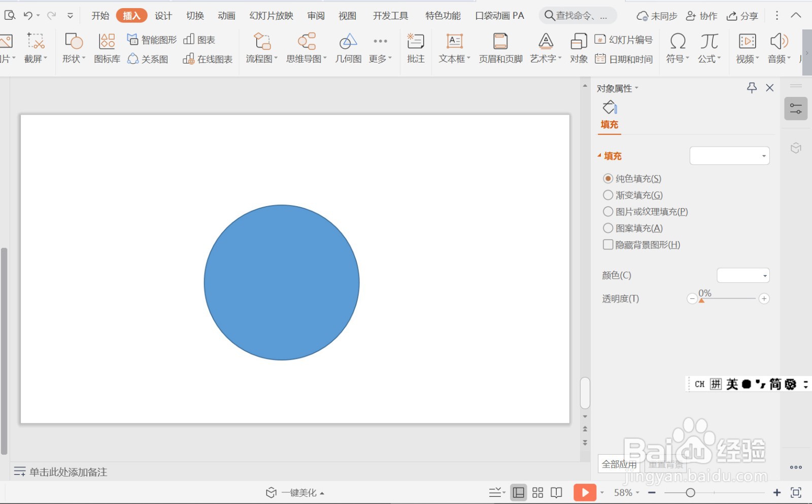Start slideshow with the orange play button

click(x=585, y=492)
